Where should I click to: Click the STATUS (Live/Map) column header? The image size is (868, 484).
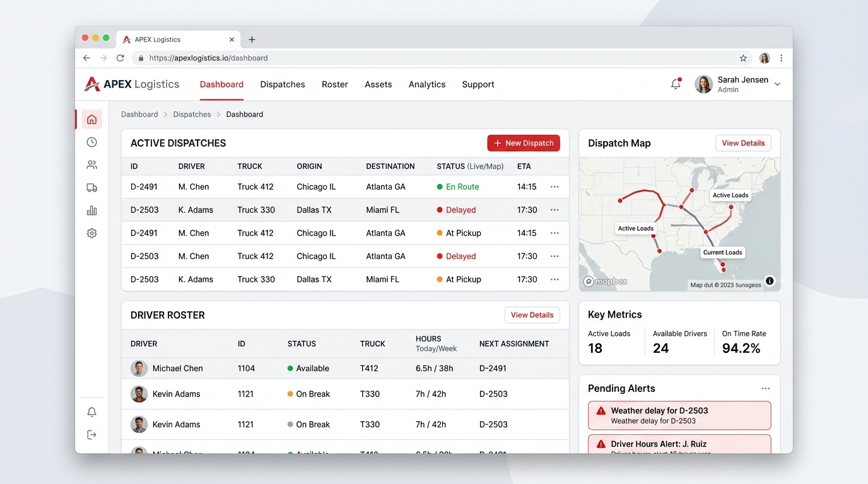coord(470,166)
